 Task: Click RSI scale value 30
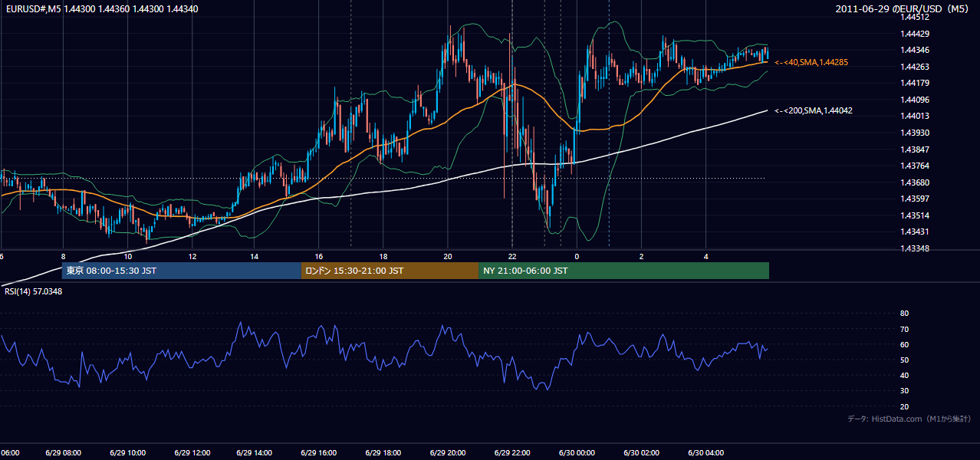(x=904, y=391)
